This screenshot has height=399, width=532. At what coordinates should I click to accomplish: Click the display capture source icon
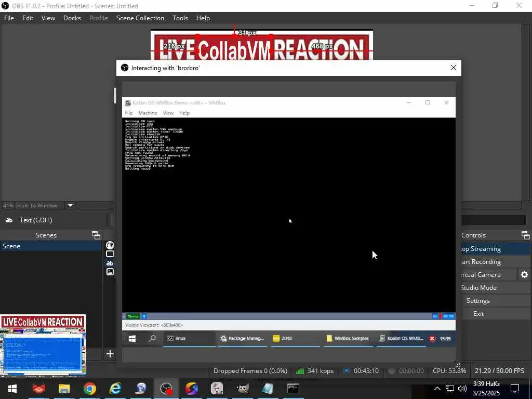point(110,254)
